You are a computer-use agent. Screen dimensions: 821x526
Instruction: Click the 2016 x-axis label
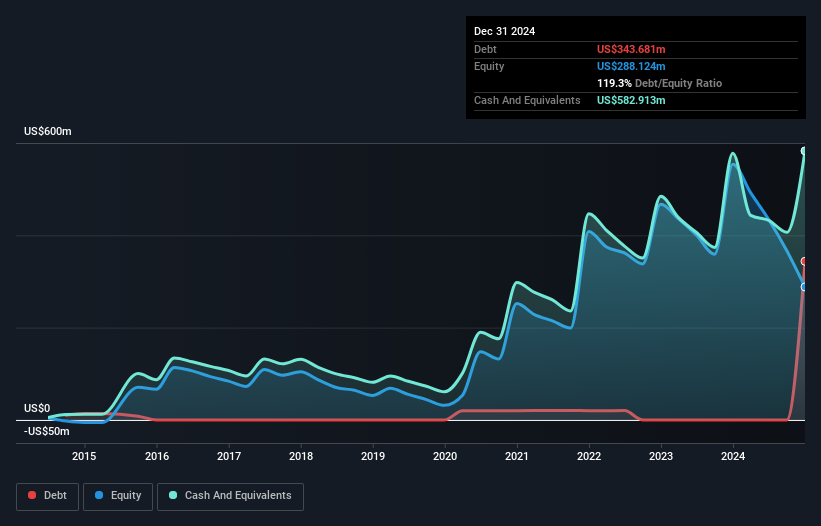pyautogui.click(x=157, y=456)
